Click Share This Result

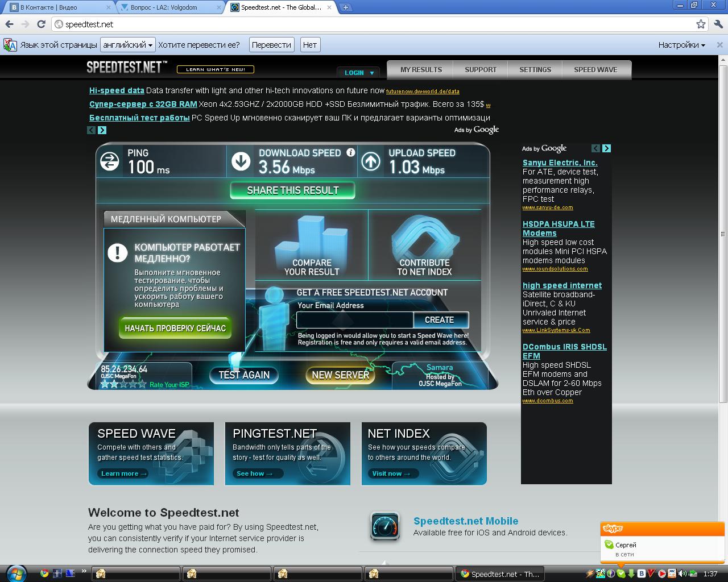point(293,190)
